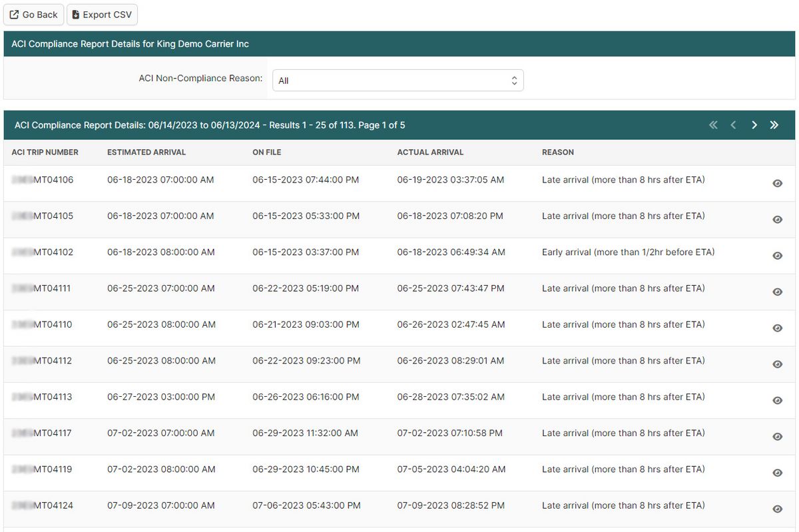
Task: Return to the first results page
Action: (712, 125)
